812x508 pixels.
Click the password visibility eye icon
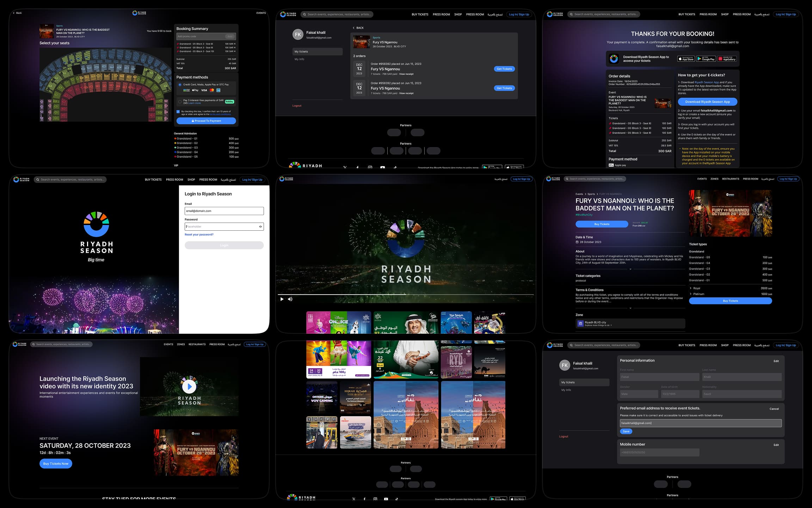260,226
